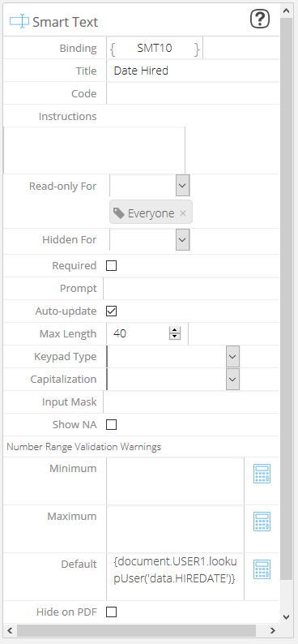Click the Smart Text heading
298x644 pixels.
click(x=65, y=22)
